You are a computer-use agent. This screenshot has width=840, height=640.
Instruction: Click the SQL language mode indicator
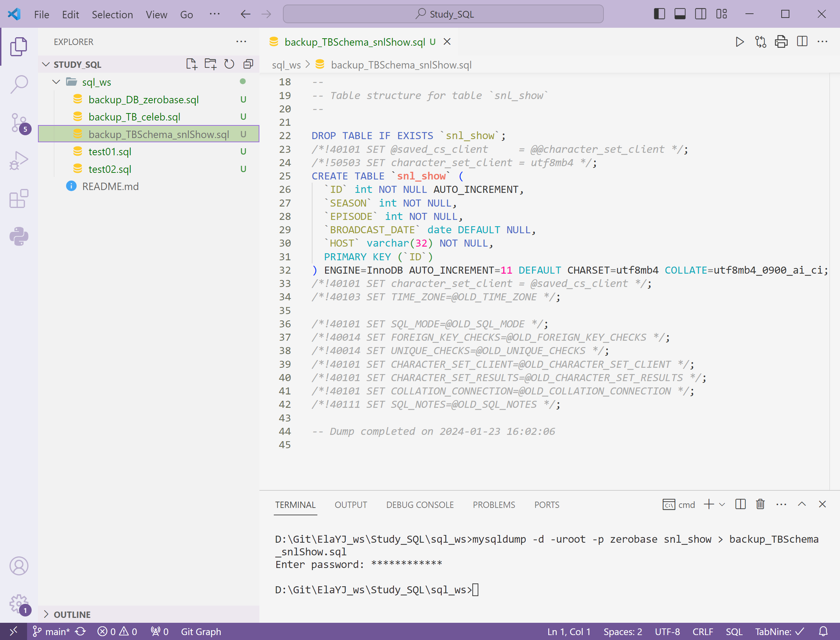[734, 631]
